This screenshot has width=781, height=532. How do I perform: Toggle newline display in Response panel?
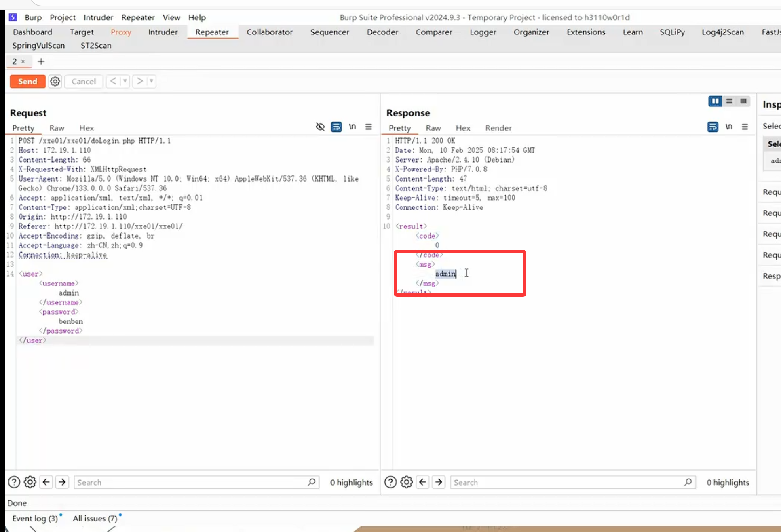728,127
